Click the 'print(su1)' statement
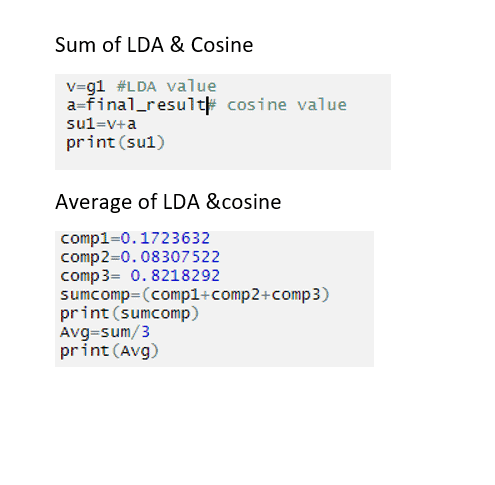This screenshot has width=495, height=485. coord(116,143)
